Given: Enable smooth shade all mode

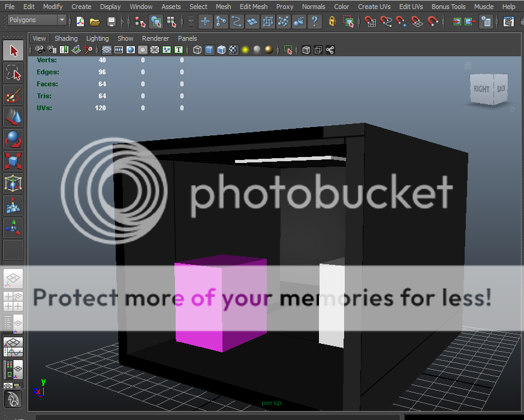Looking at the screenshot, I should [209, 50].
